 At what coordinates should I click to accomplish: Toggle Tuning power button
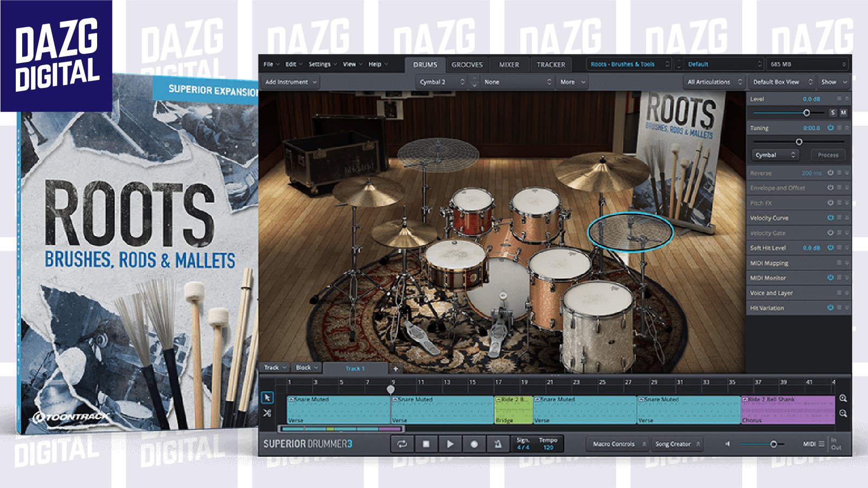[830, 128]
